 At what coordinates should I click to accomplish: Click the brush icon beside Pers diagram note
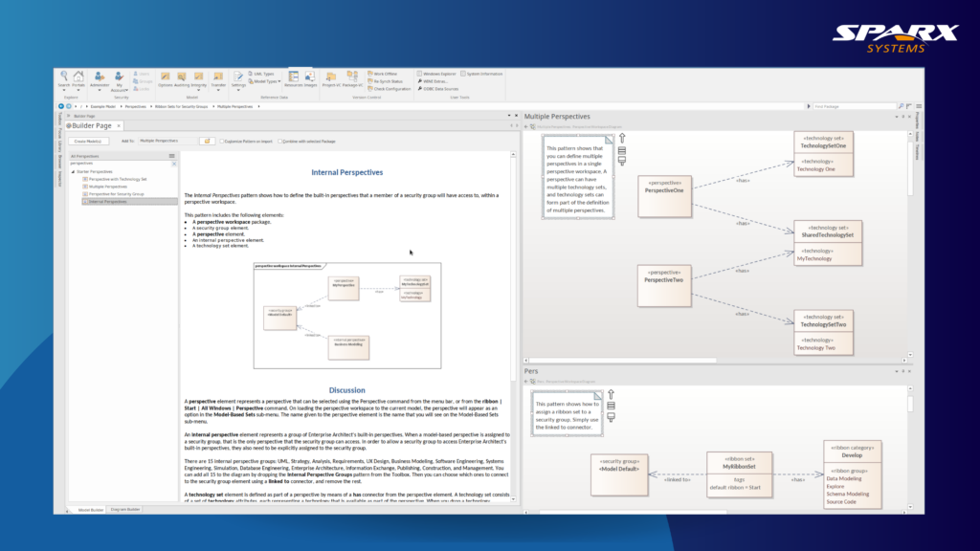(612, 417)
